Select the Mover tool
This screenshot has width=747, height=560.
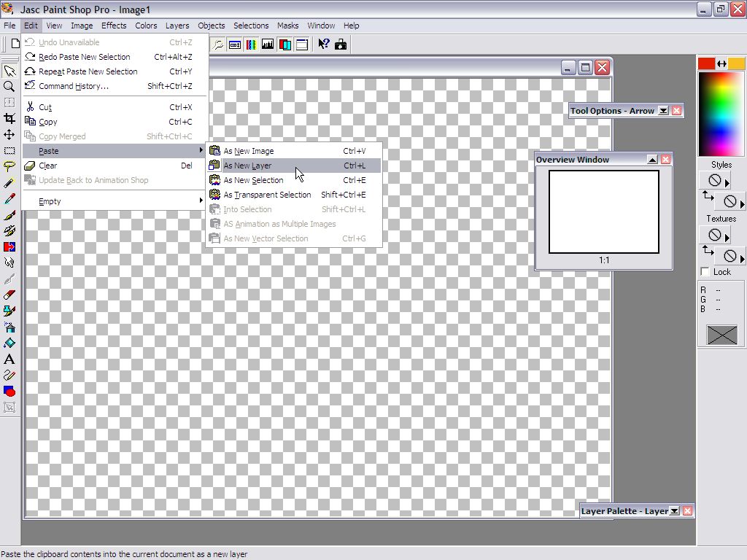[9, 134]
